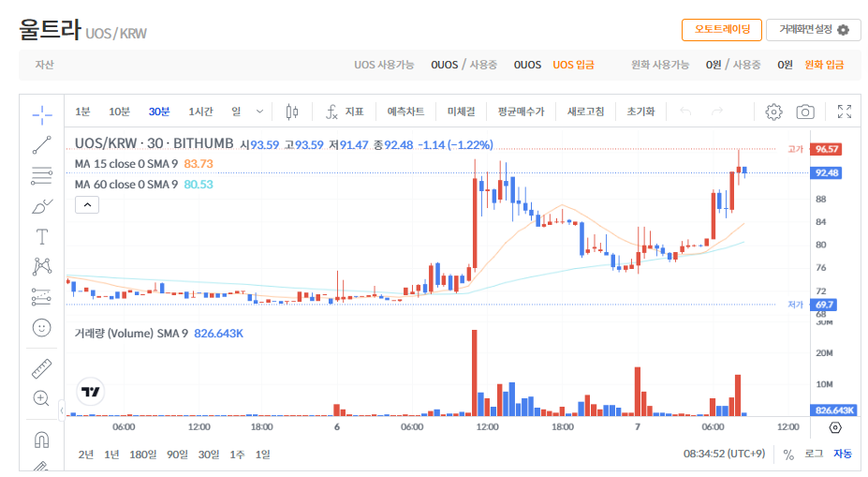Click the 원화 입금 deposit link

tap(824, 65)
